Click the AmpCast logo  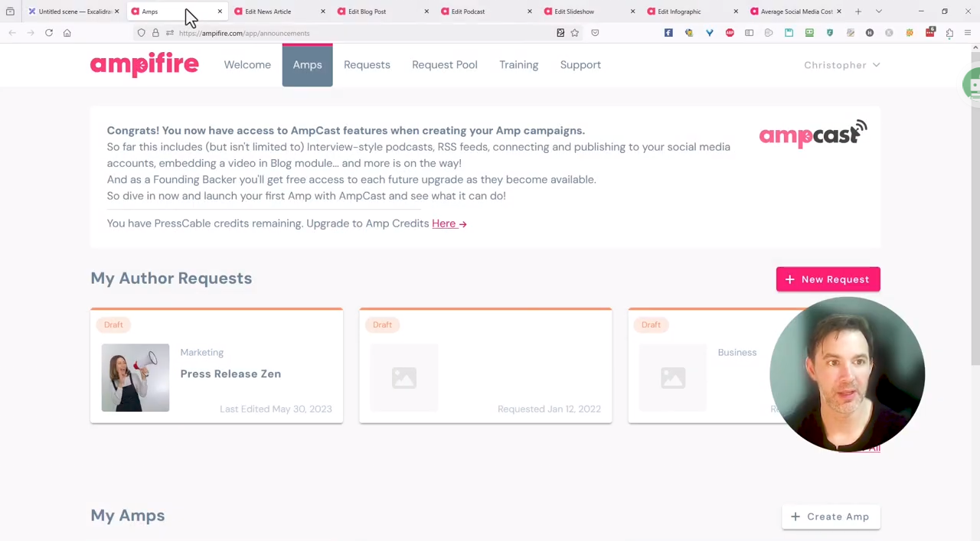(813, 134)
